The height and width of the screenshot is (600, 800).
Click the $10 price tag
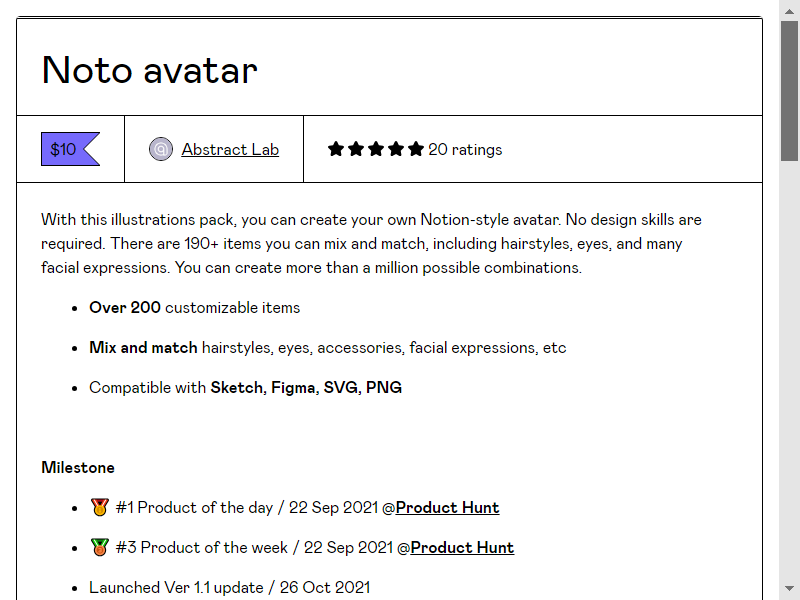point(70,149)
